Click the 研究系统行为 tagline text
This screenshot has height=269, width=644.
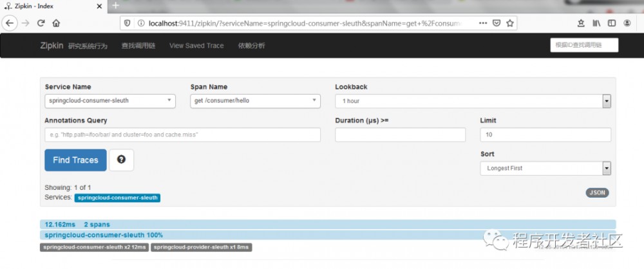pyautogui.click(x=88, y=46)
